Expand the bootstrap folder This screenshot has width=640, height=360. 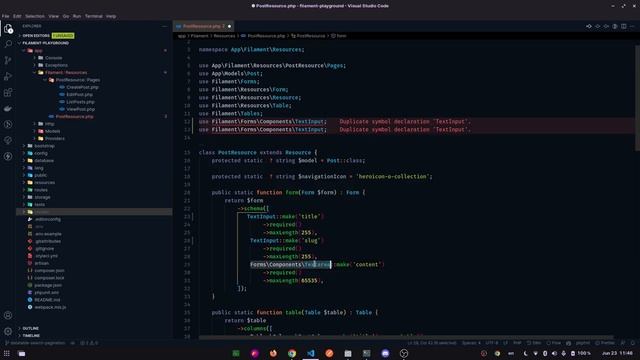click(44, 146)
